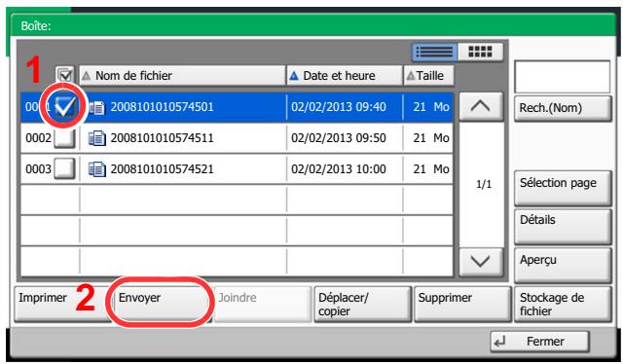This screenshot has width=623, height=364.
Task: Select file name 200810101057452​1
Action: pos(163,169)
